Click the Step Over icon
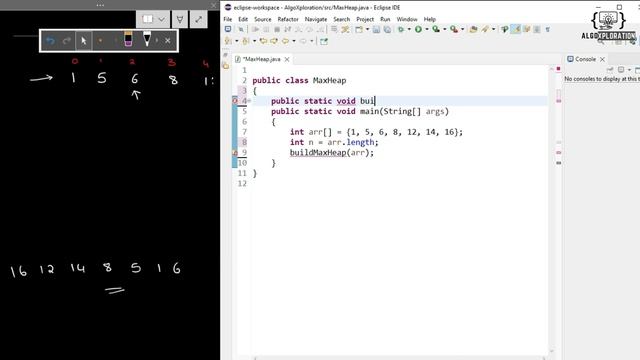The height and width of the screenshot is (360, 640). (309, 29)
